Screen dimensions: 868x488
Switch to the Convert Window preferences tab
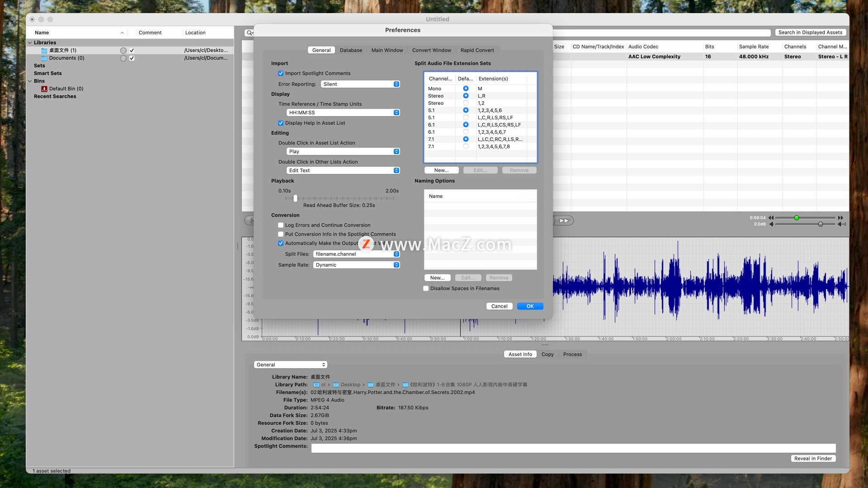pyautogui.click(x=431, y=51)
